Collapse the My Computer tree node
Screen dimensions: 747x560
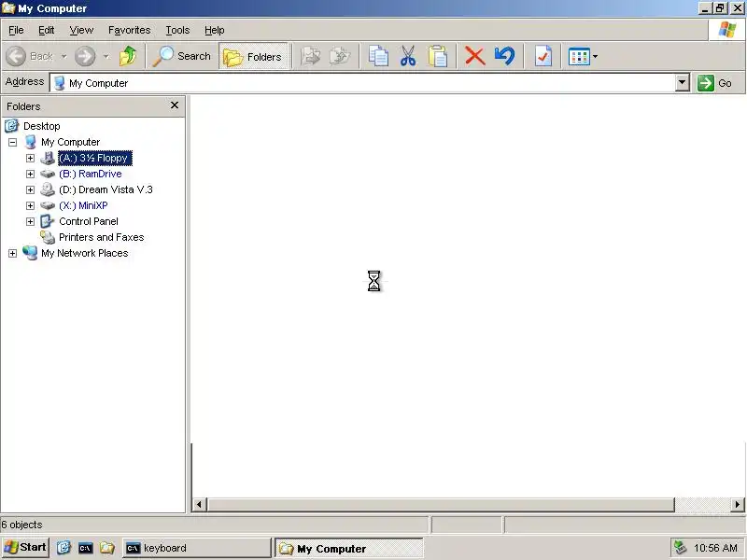pos(13,142)
